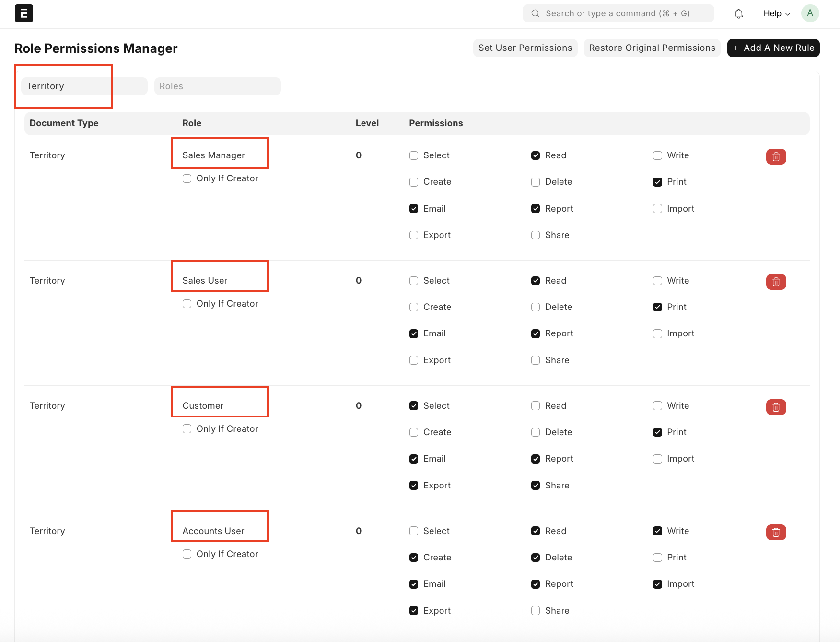
Task: Click Set User Permissions button
Action: click(x=525, y=48)
